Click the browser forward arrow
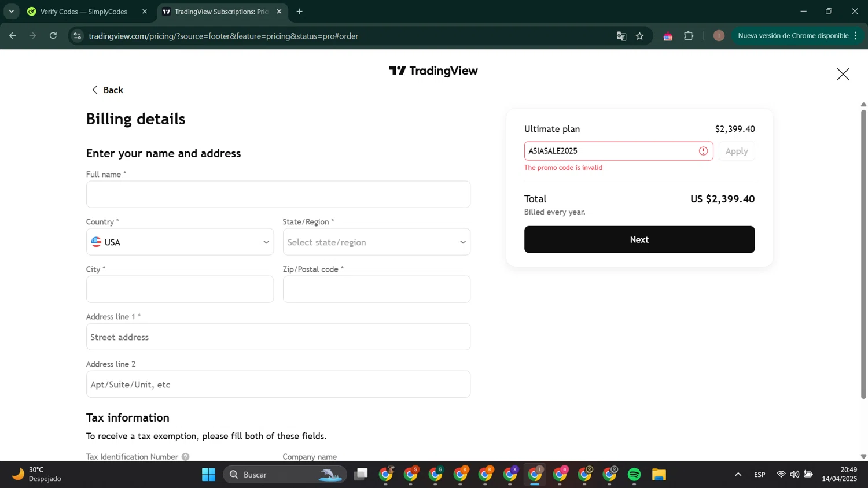This screenshot has height=488, width=868. coord(33,36)
